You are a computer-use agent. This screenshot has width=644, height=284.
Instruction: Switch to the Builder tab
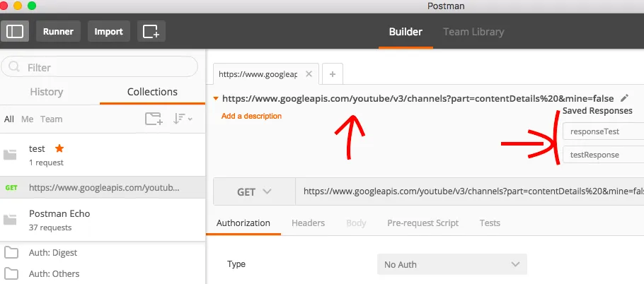(x=406, y=32)
